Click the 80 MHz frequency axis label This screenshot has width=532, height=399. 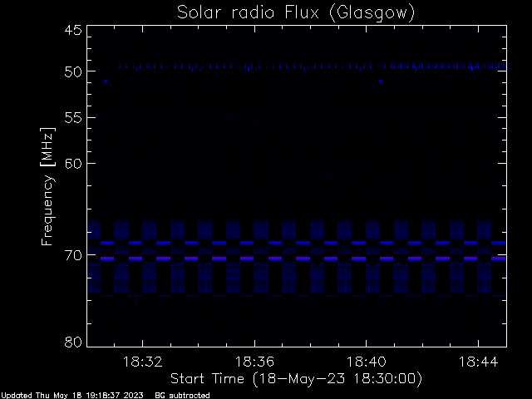[73, 342]
